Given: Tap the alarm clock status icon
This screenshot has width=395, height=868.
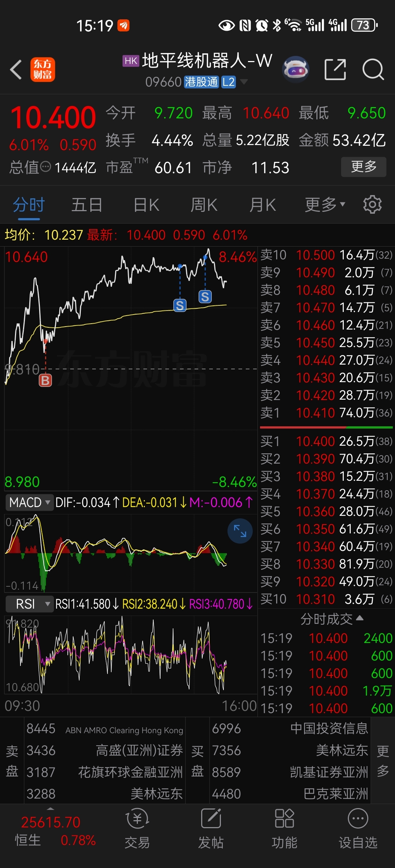Looking at the screenshot, I should point(262,25).
